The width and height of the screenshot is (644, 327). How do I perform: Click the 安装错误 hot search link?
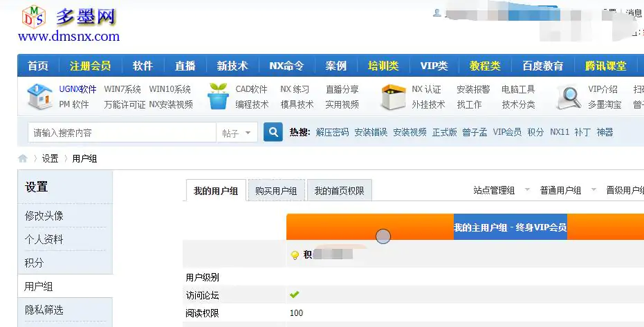pos(371,132)
